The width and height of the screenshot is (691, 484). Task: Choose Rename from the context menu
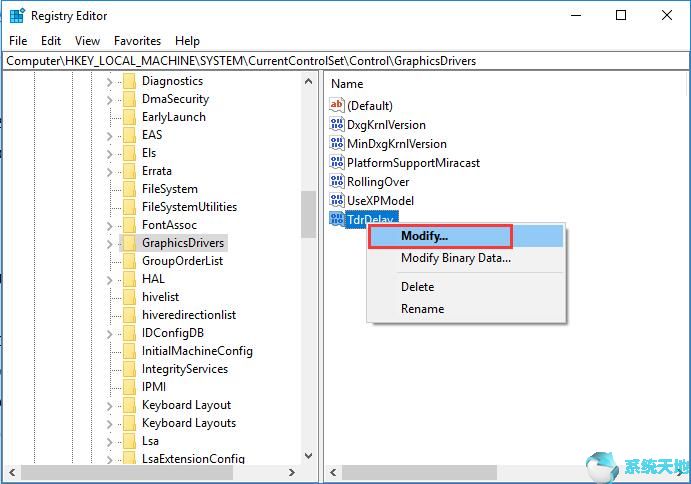(422, 309)
